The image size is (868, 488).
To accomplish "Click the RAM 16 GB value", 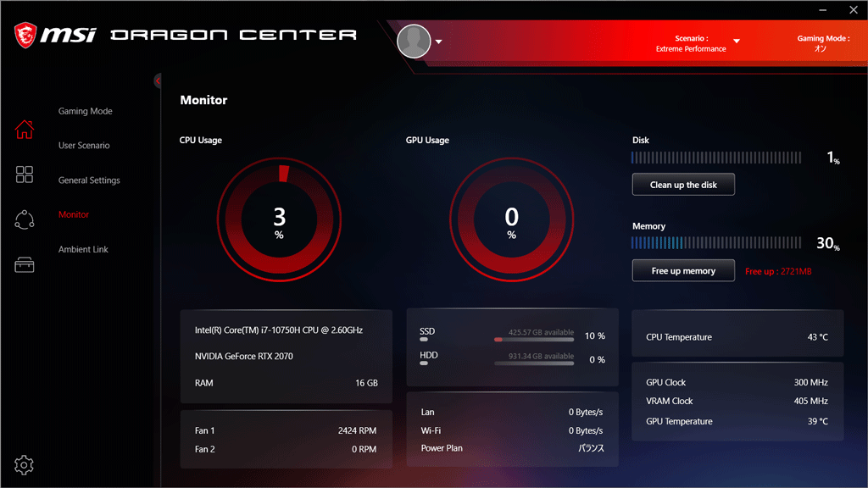I will [x=366, y=383].
